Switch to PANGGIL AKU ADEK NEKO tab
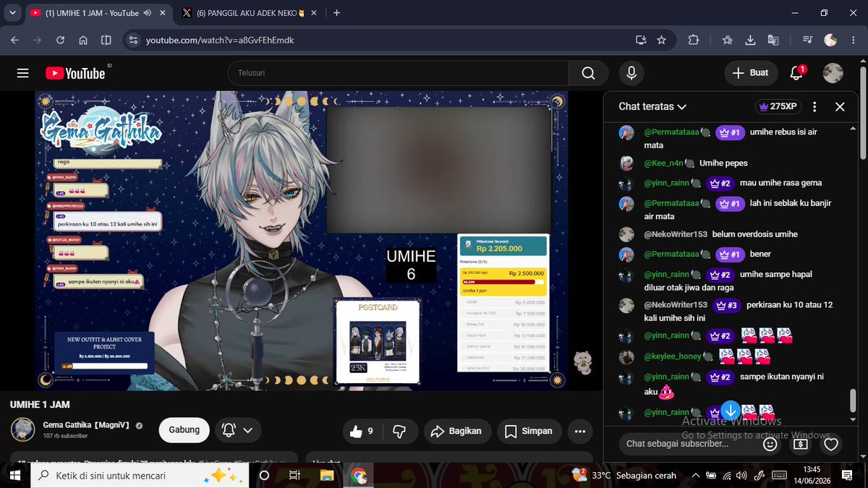Image resolution: width=868 pixels, height=488 pixels. click(250, 13)
